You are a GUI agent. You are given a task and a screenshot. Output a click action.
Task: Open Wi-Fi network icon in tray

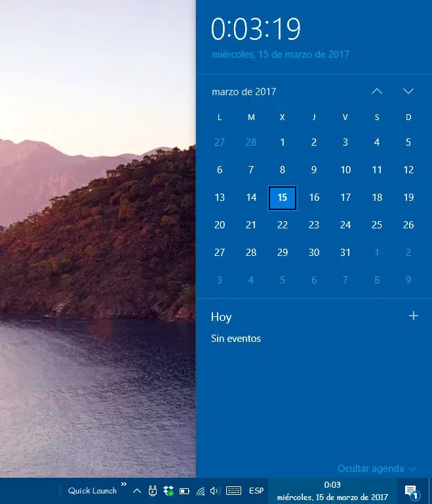pos(201,491)
